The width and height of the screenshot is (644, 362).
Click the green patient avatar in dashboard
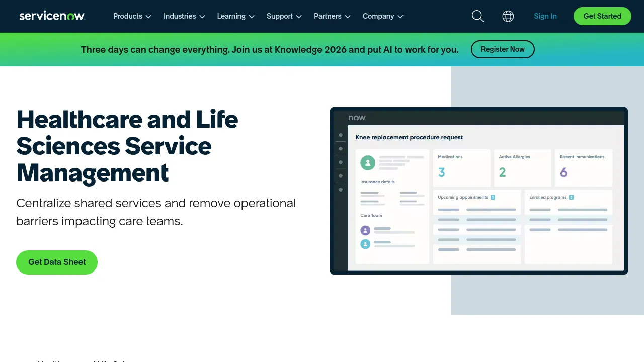pos(368,162)
